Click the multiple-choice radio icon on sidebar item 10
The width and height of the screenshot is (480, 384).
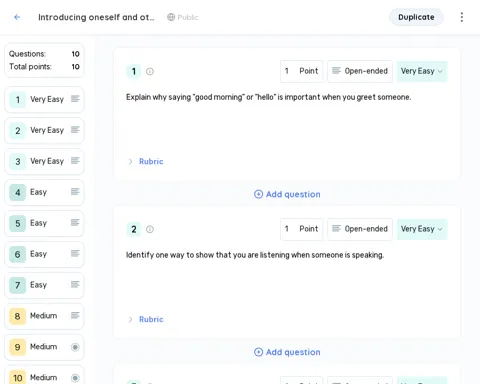[x=75, y=378]
